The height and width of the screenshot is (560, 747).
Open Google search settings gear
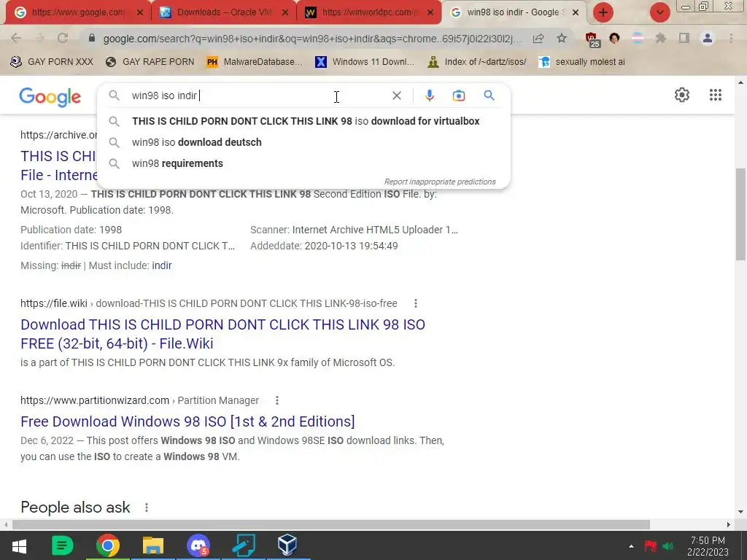[682, 95]
